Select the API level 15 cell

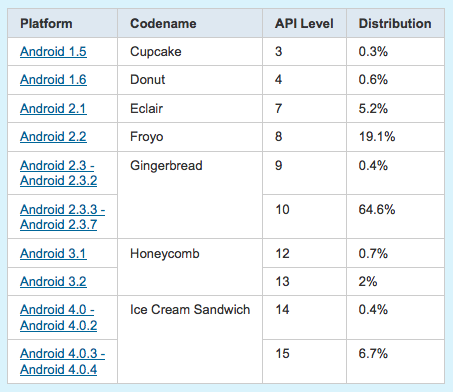pyautogui.click(x=304, y=362)
